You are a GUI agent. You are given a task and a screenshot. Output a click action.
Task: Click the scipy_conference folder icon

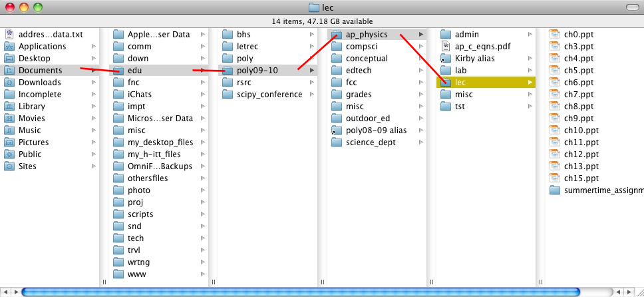click(x=228, y=94)
